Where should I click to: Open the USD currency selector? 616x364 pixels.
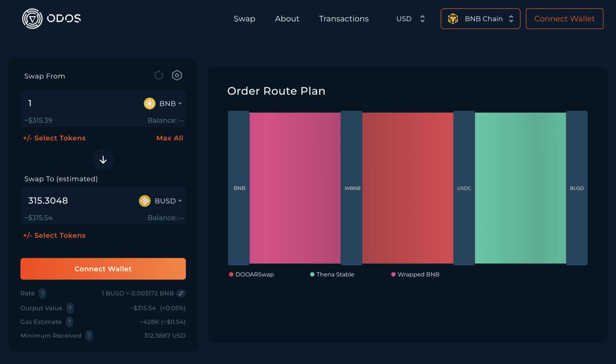411,19
